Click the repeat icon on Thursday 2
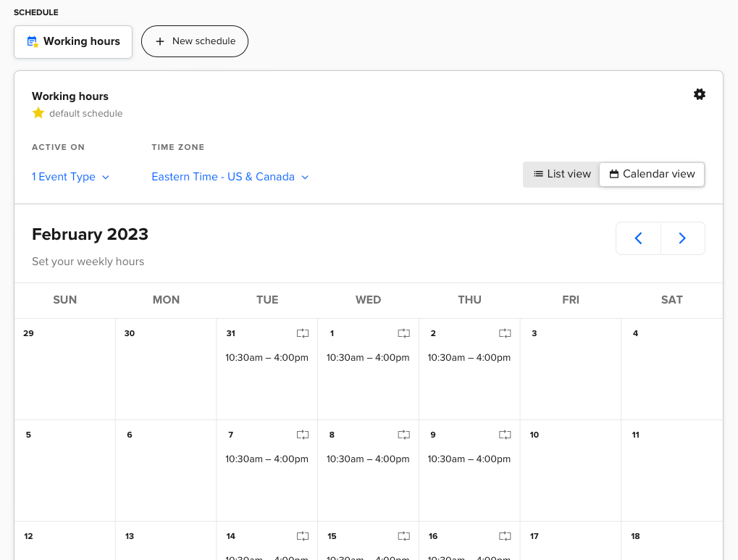This screenshot has width=738, height=560. [505, 333]
